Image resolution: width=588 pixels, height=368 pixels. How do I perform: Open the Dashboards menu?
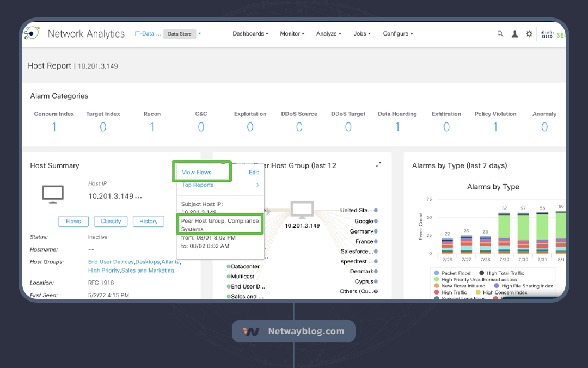pyautogui.click(x=250, y=34)
